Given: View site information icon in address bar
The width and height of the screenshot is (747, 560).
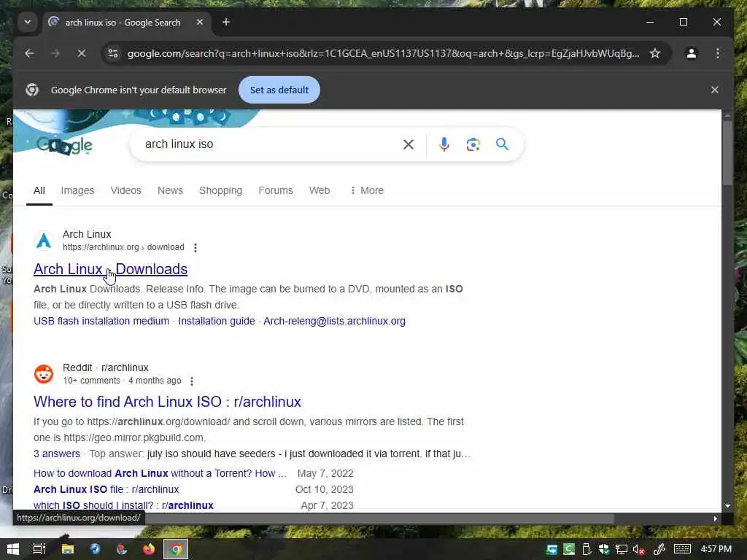Looking at the screenshot, I should click(x=113, y=53).
